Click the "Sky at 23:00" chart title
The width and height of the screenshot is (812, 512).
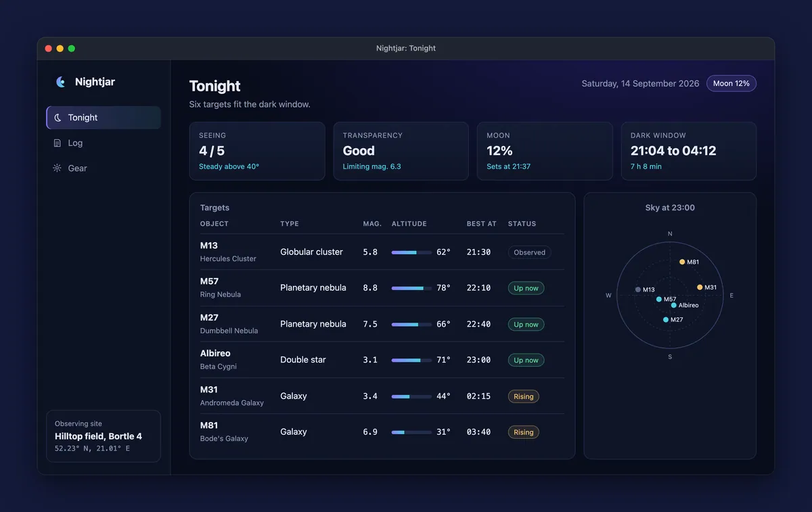click(670, 208)
